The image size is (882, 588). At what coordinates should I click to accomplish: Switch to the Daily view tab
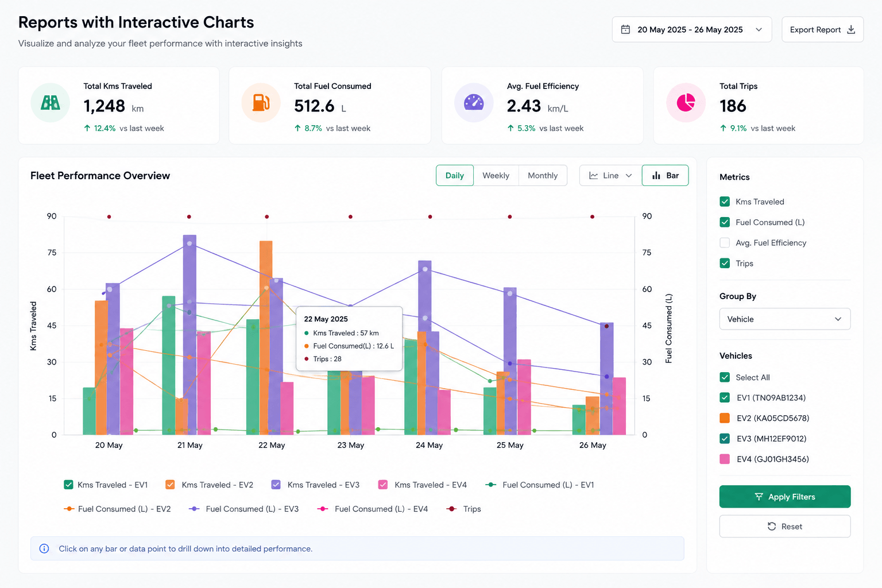[x=455, y=176]
